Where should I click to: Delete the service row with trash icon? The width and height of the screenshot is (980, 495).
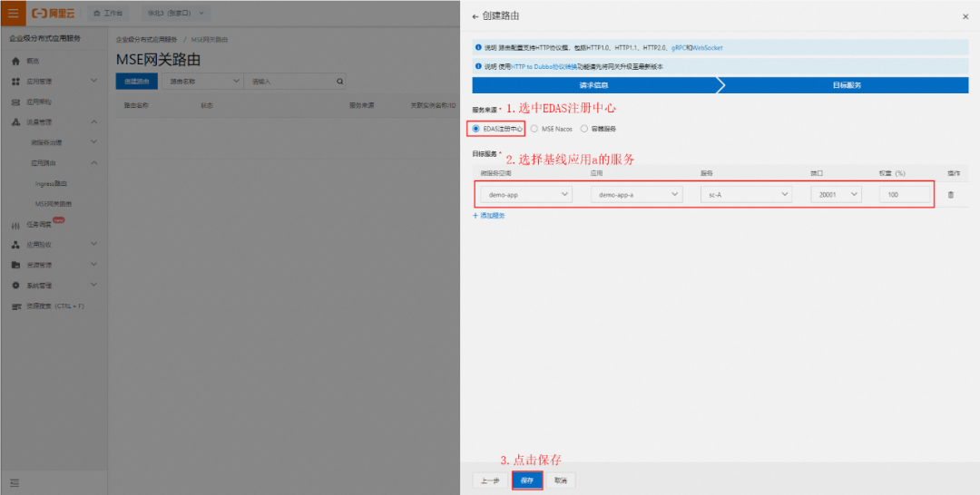tap(951, 195)
